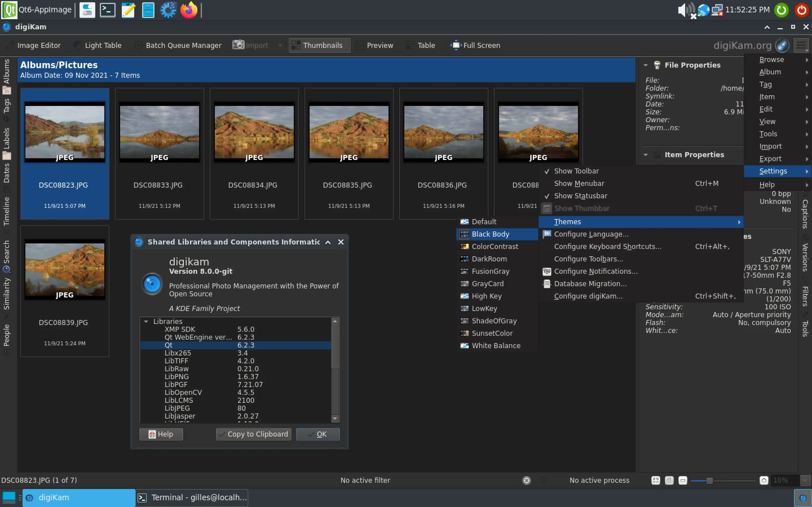The width and height of the screenshot is (812, 507).
Task: Expand the Item Properties section
Action: click(646, 155)
